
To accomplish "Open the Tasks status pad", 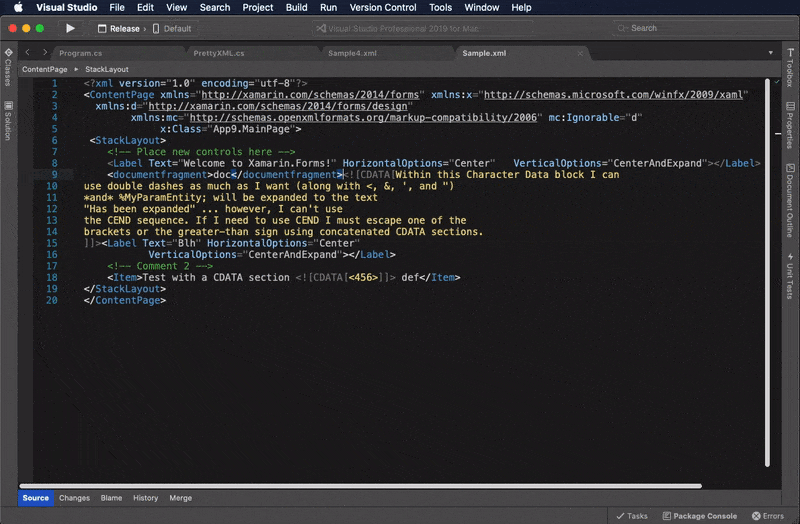I will [632, 516].
